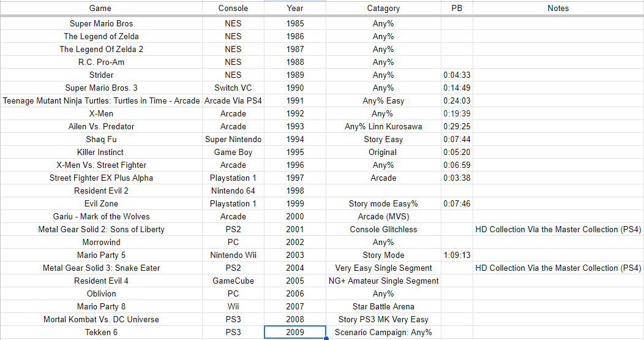The height and width of the screenshot is (340, 644).
Task: Select the 'Game' column header cell
Action: (101, 8)
